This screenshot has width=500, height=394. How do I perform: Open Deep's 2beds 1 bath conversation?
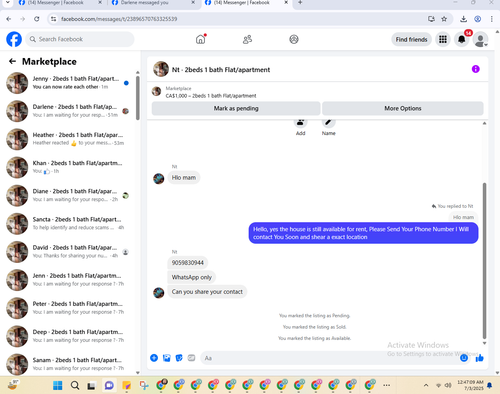coord(68,336)
